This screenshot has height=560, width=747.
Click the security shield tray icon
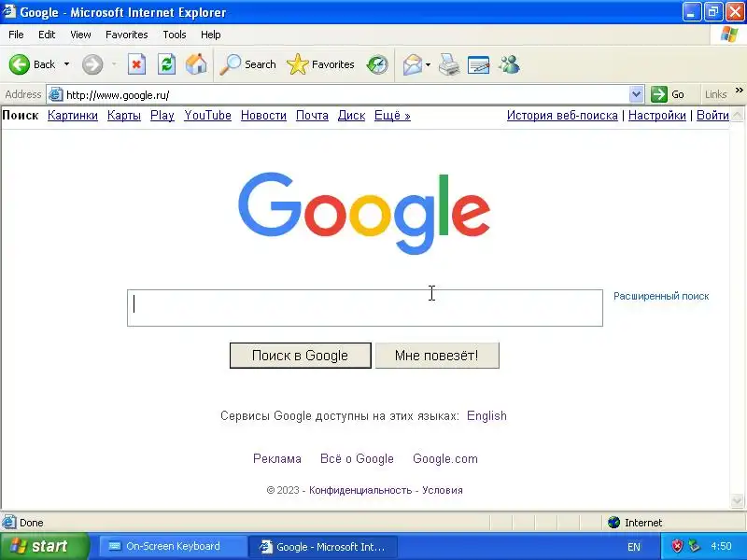(677, 546)
